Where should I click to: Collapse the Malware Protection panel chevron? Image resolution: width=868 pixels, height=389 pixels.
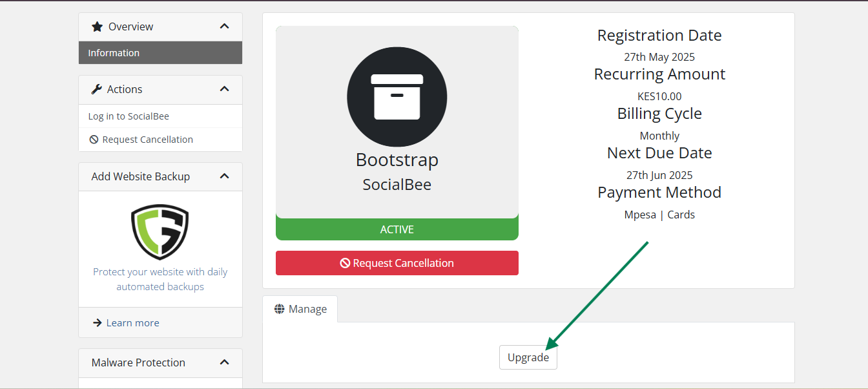(224, 363)
